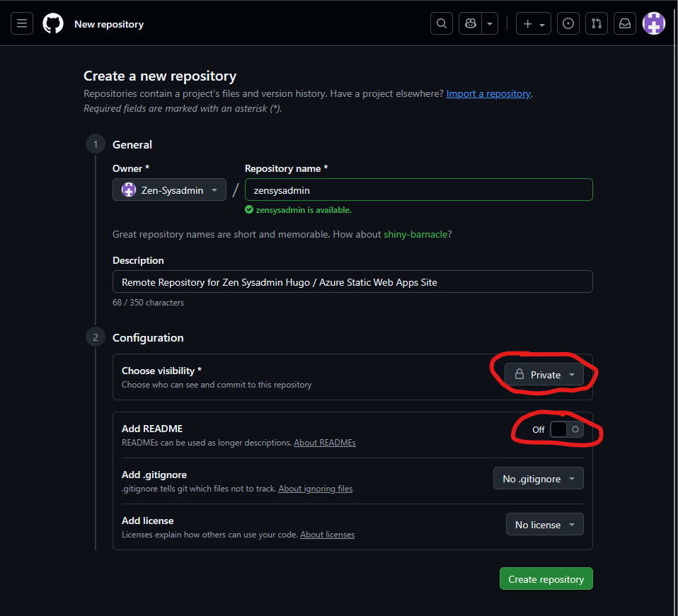Follow the Import a repository link

click(488, 93)
